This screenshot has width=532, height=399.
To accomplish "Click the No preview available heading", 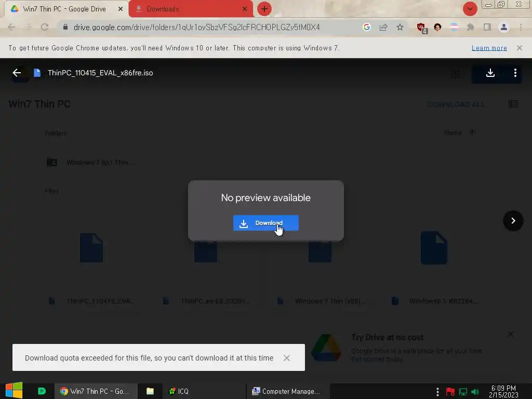I will pos(265,198).
